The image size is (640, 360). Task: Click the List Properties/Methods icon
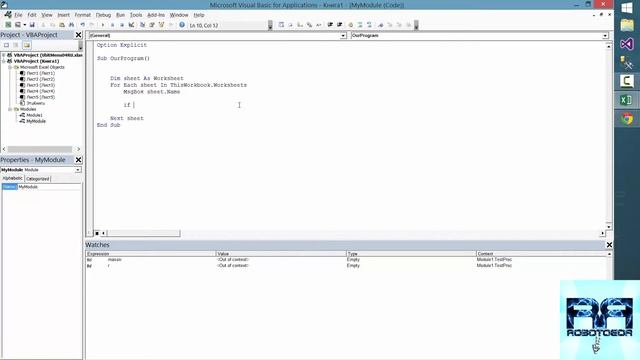click(x=281, y=25)
